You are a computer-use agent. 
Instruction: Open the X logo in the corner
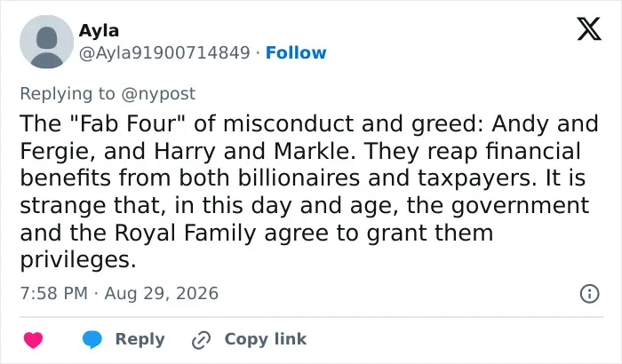(589, 29)
